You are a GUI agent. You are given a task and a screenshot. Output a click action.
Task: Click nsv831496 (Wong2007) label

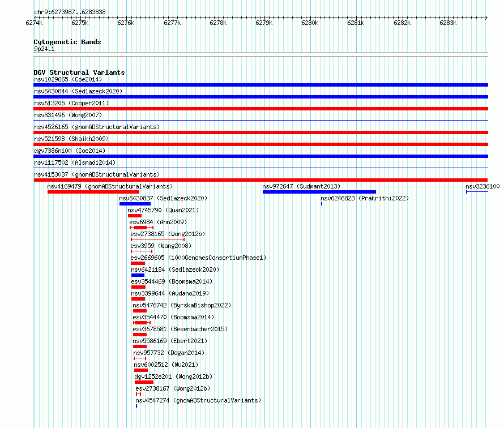[x=68, y=115]
